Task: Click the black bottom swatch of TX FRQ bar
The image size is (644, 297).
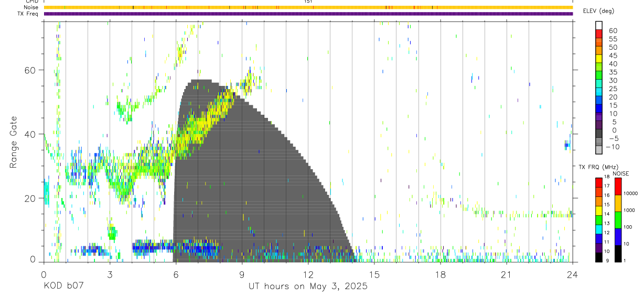Action: click(599, 257)
